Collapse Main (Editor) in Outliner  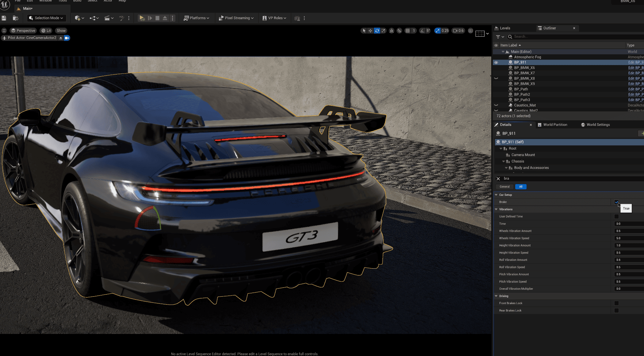point(503,52)
